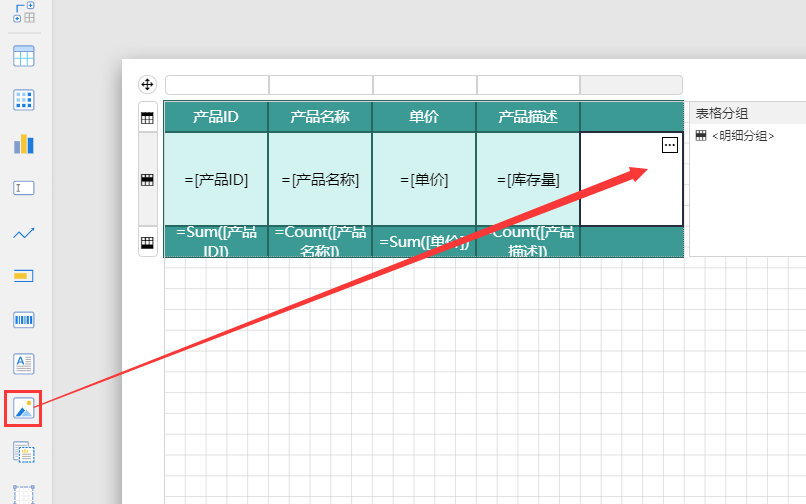Select the column handle above 产品描述
The image size is (806, 504).
click(x=528, y=85)
